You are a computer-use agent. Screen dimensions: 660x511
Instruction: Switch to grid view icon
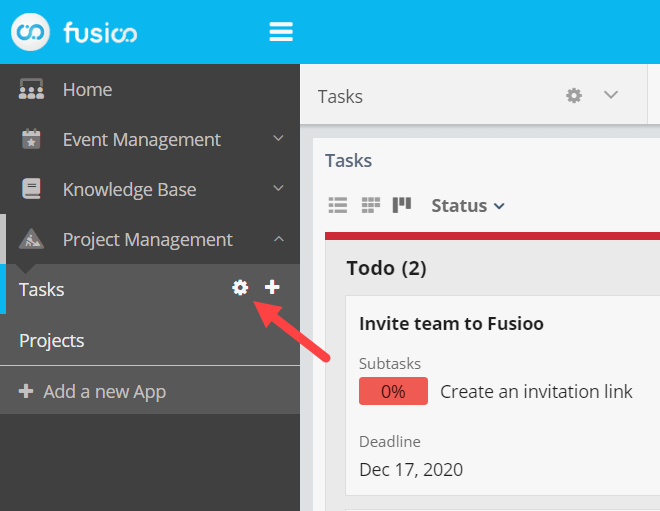click(x=370, y=206)
